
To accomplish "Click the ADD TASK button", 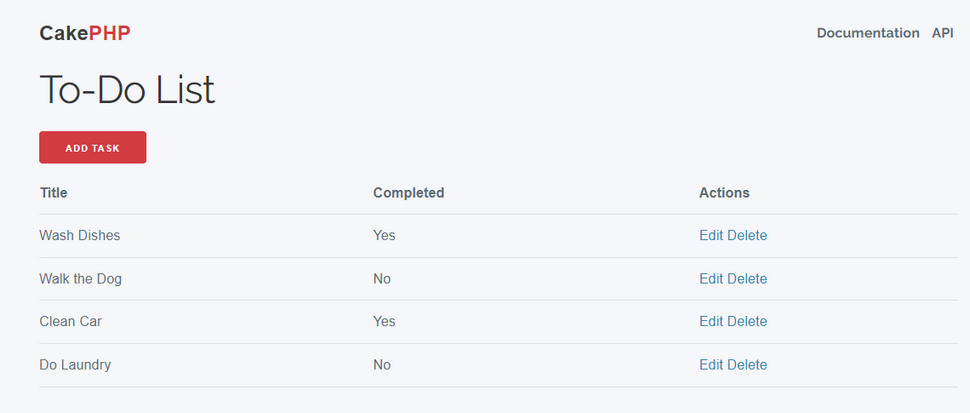I will 93,147.
